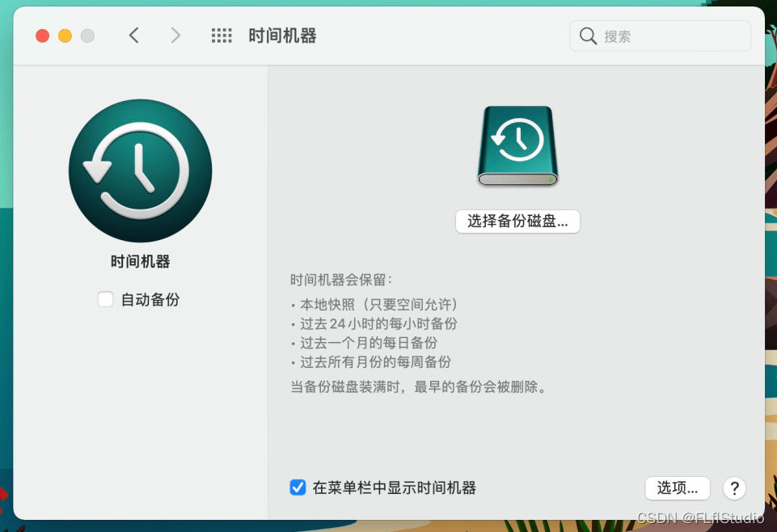Click the 时间机器会保留 heading text
This screenshot has height=532, width=777.
[341, 280]
